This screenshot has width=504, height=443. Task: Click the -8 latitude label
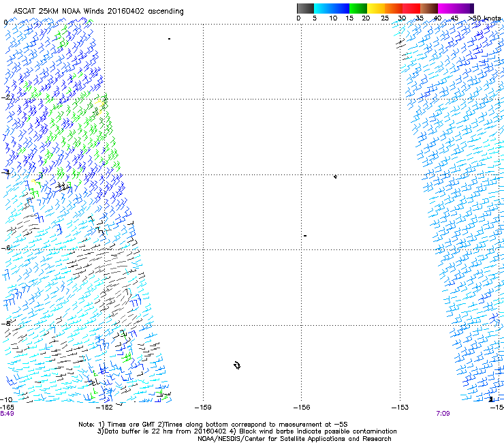[x=6, y=323]
